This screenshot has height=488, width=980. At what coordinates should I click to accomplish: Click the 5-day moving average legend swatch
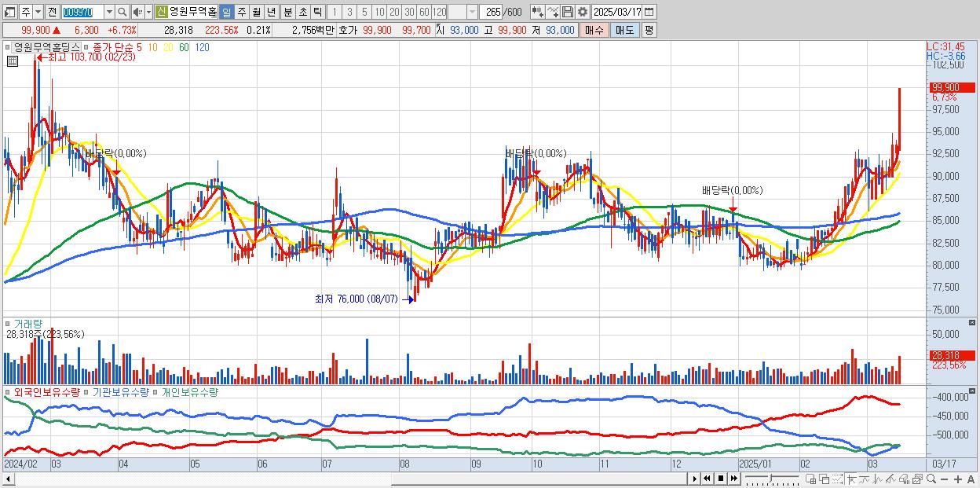click(x=139, y=47)
